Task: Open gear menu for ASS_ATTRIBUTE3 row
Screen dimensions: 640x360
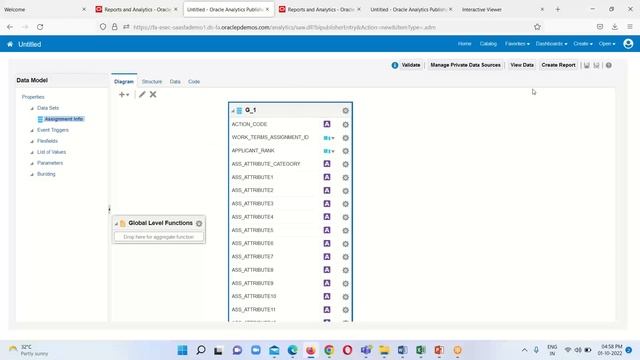Action: click(x=345, y=204)
